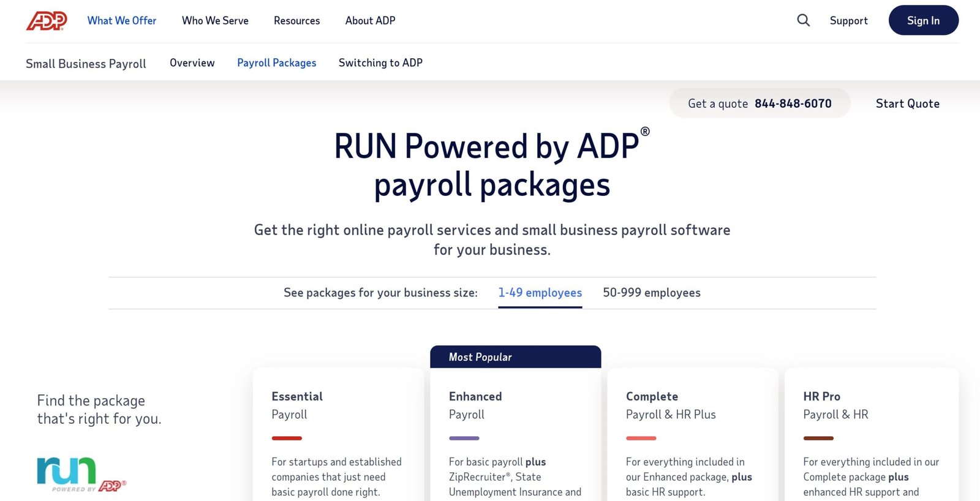This screenshot has height=501, width=980.
Task: Open the search magnifier icon
Action: 803,20
